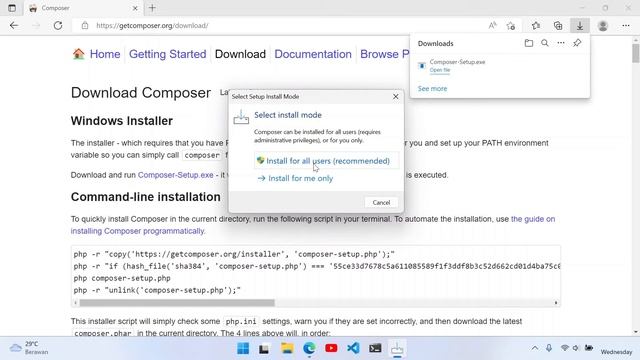Pin the Downloads panel
The width and height of the screenshot is (640, 360).
(577, 43)
